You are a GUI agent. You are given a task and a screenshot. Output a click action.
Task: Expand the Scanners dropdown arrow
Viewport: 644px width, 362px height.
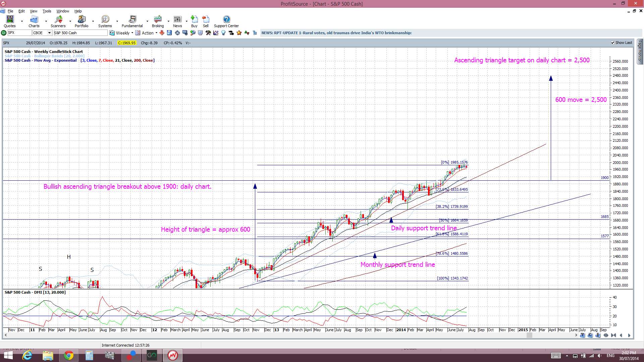(x=70, y=21)
